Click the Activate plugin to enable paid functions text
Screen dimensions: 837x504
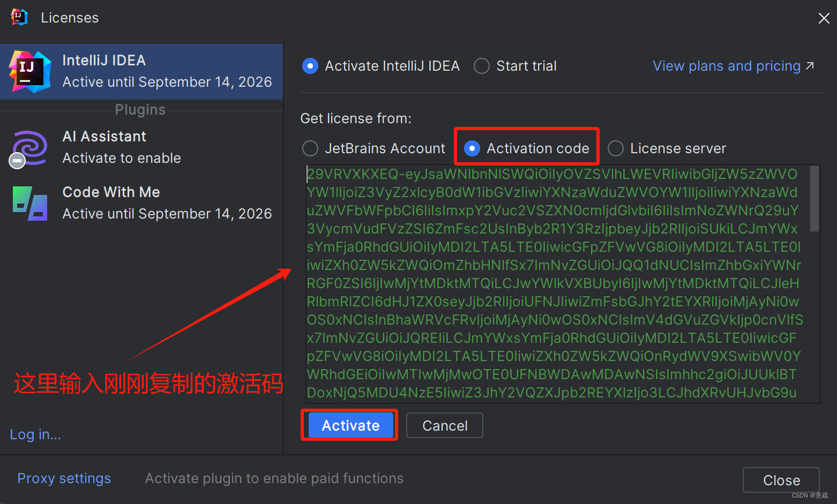coord(274,478)
